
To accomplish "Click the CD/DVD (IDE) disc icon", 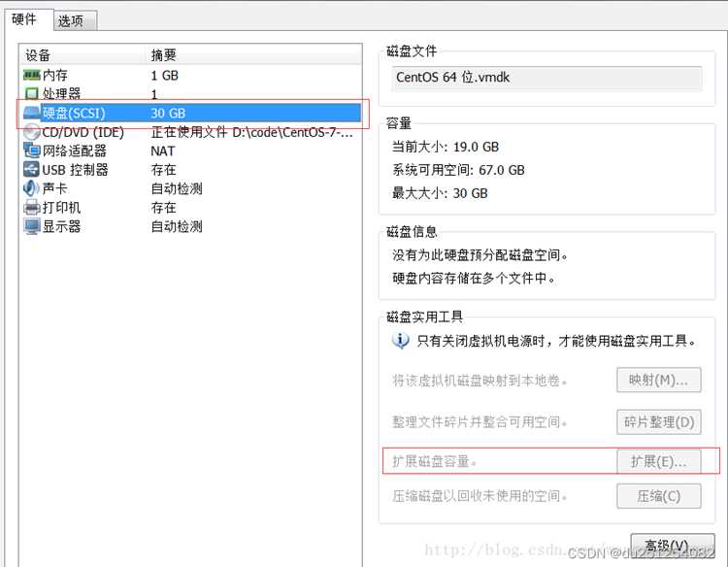I will 32,132.
